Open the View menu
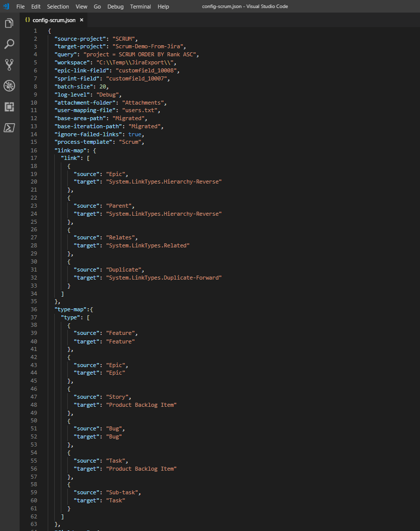This screenshot has height=531, width=420. (81, 7)
